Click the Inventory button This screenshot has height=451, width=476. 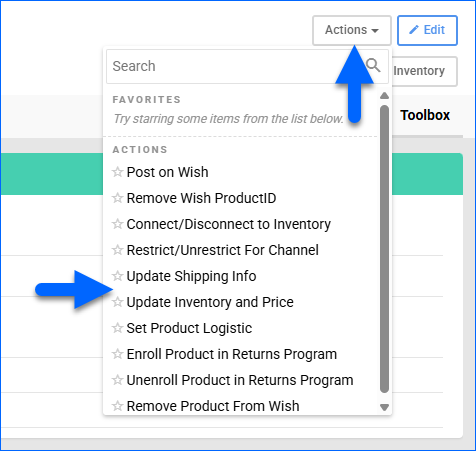point(424,71)
